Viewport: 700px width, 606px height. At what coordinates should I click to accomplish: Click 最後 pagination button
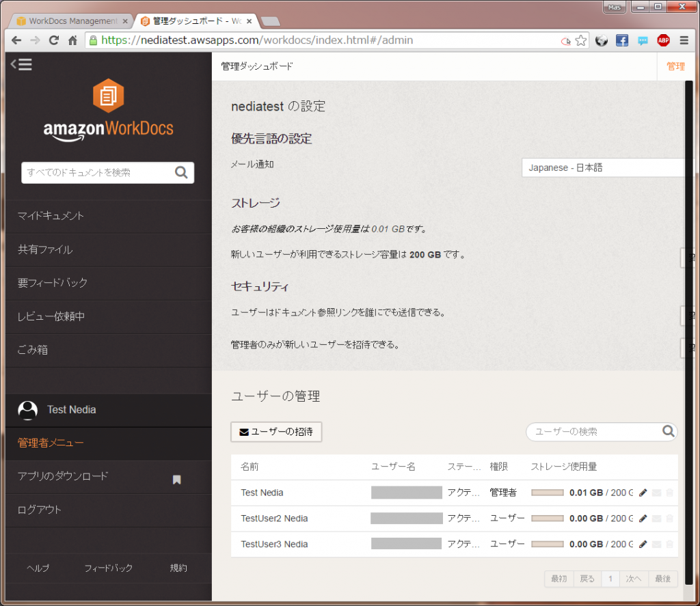(663, 579)
